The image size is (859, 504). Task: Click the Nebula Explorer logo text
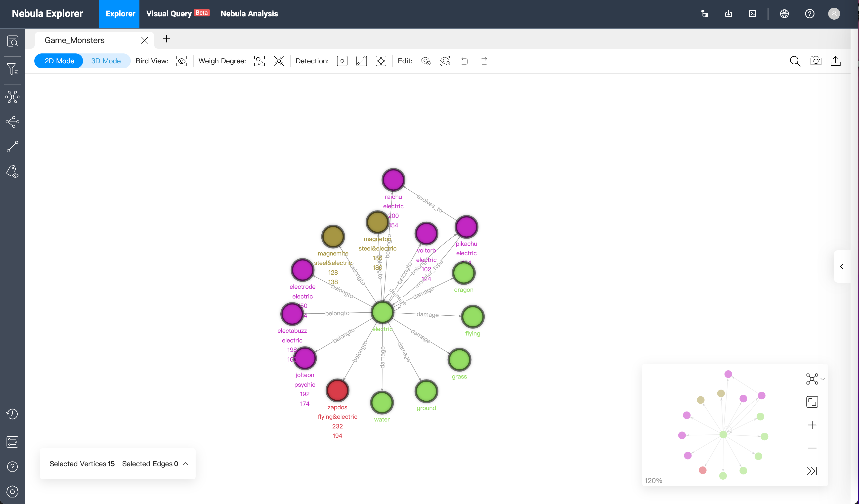47,14
